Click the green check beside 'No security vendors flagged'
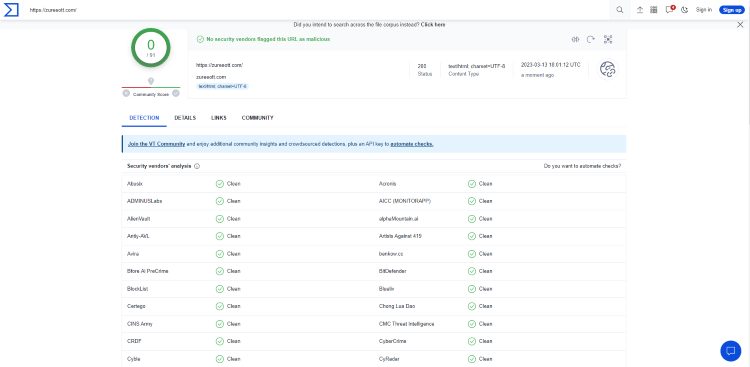The image size is (750, 367). 200,39
